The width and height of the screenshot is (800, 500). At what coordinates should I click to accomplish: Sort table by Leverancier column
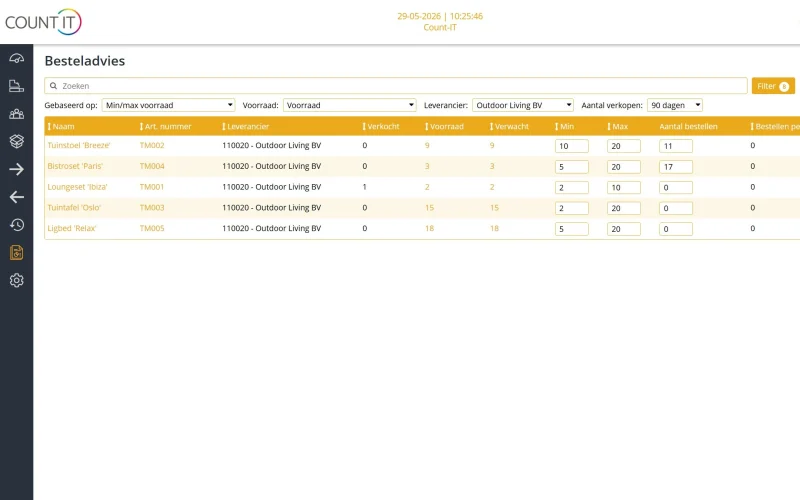point(245,127)
